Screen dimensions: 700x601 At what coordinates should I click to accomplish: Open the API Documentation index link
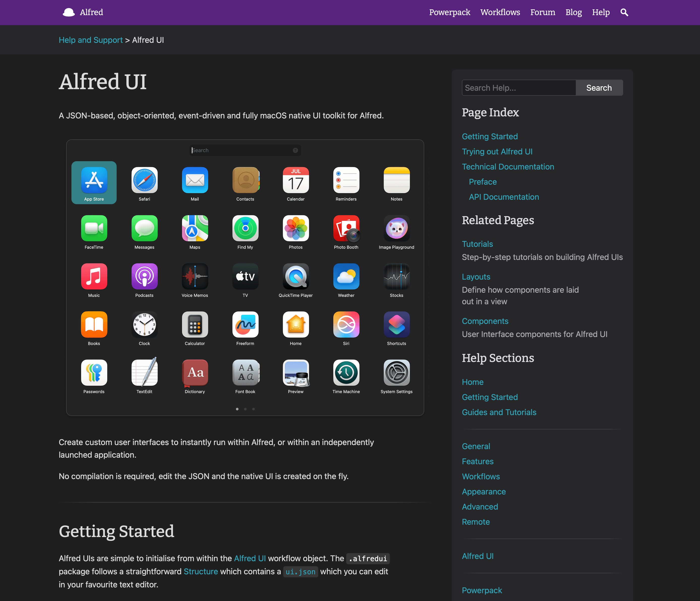pyautogui.click(x=504, y=197)
